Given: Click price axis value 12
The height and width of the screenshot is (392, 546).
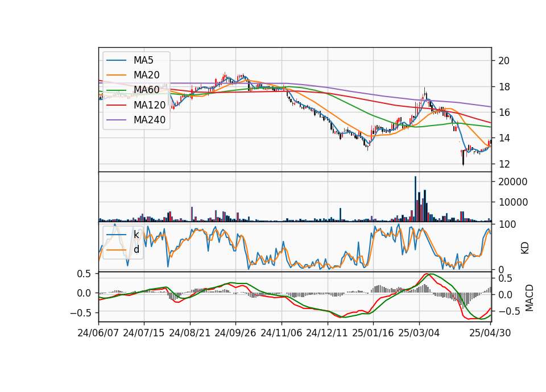Looking at the screenshot, I should point(504,164).
